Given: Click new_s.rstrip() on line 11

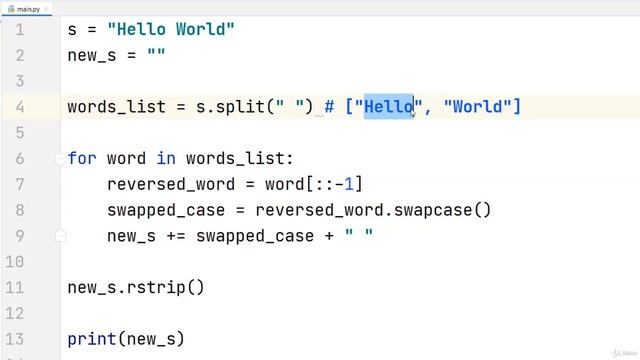Looking at the screenshot, I should point(136,288).
